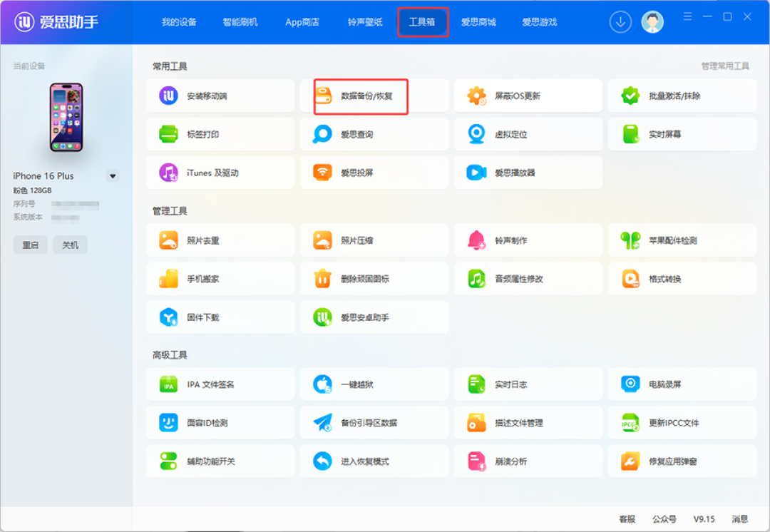Click the iPhone device thumbnail image
Viewport: 770px width, 532px height.
pos(66,118)
